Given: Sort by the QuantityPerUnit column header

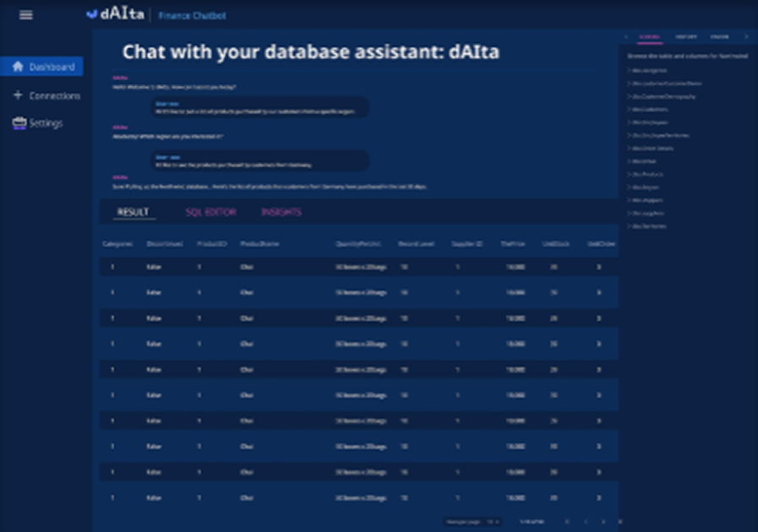Looking at the screenshot, I should click(358, 244).
